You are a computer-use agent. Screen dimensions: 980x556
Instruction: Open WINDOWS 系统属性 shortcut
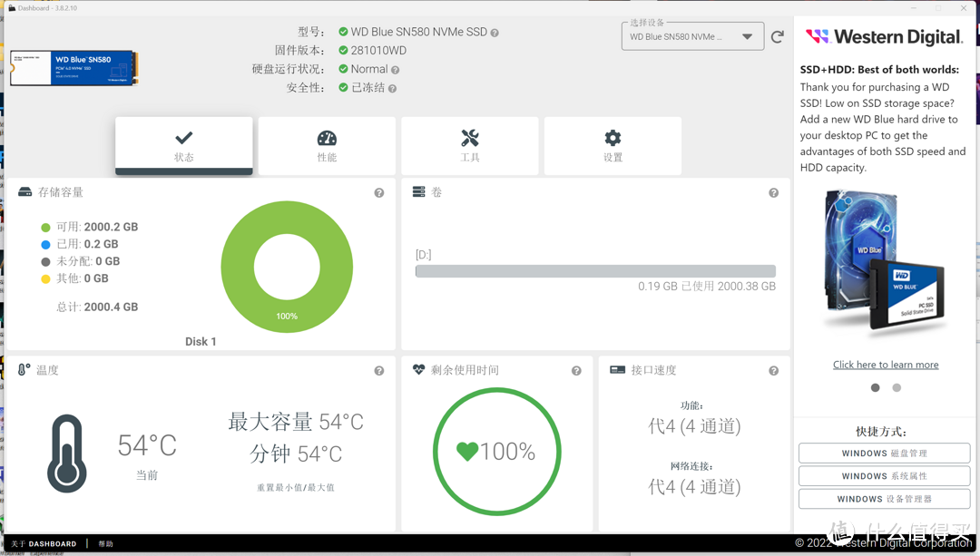[885, 476]
